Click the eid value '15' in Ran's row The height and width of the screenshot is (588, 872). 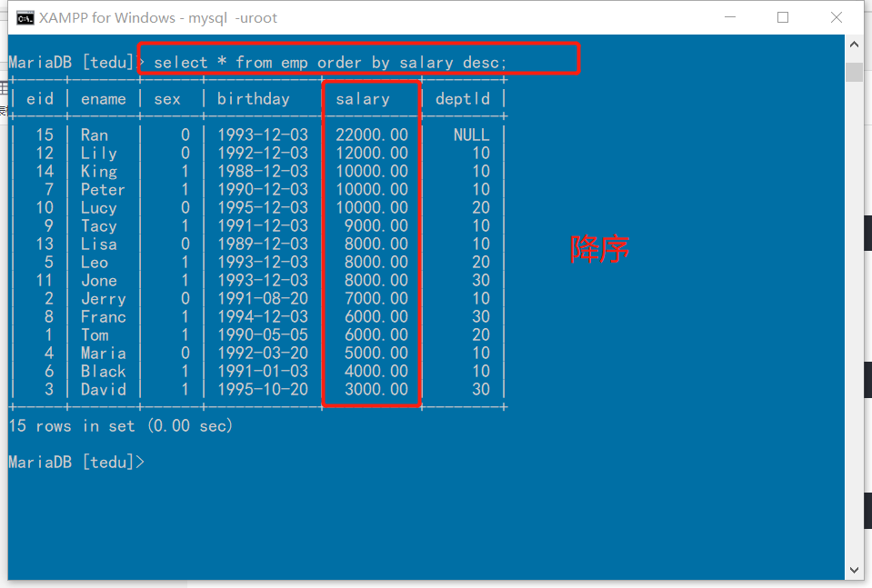(x=45, y=135)
